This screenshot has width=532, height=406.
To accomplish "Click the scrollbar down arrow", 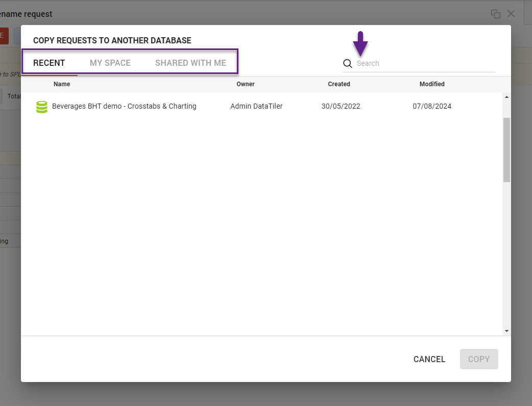I will click(x=506, y=331).
